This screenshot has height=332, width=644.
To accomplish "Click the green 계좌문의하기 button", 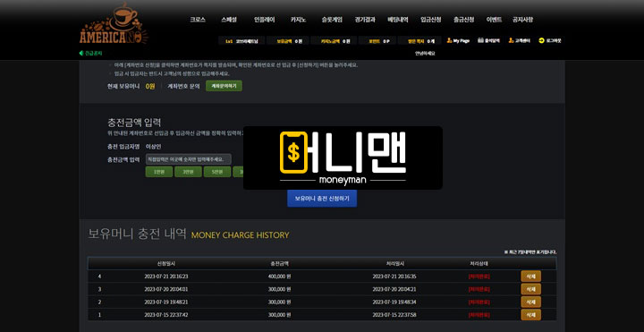I will click(224, 86).
